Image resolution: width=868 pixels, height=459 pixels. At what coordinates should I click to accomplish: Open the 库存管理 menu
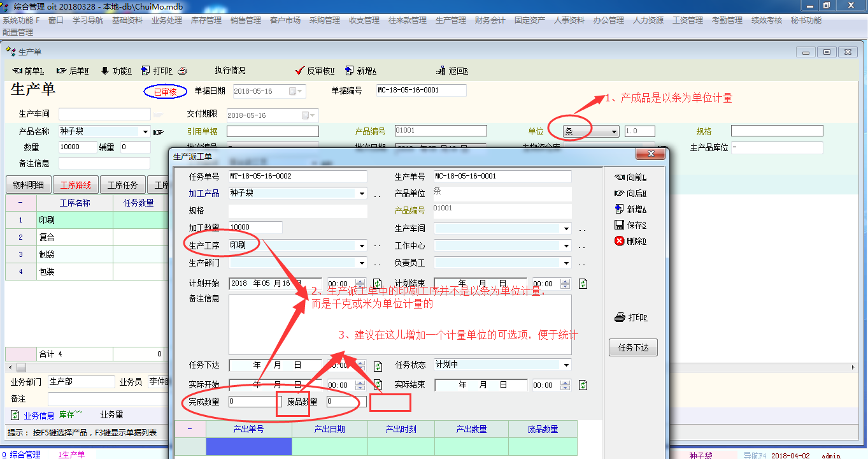pos(206,20)
